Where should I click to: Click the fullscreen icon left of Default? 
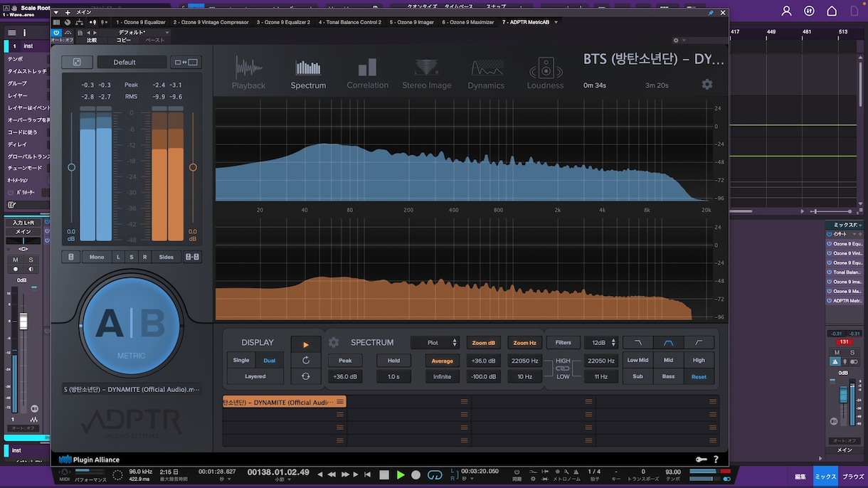(77, 63)
